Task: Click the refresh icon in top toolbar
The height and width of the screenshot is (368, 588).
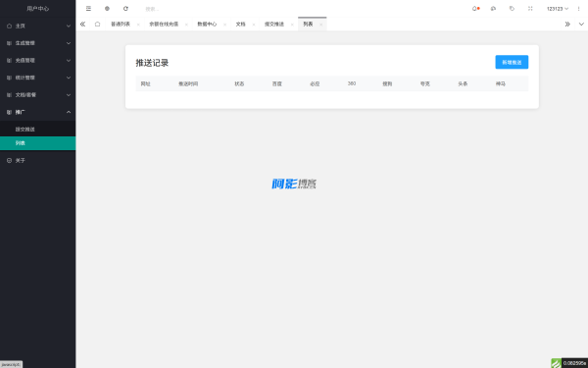Action: point(125,8)
